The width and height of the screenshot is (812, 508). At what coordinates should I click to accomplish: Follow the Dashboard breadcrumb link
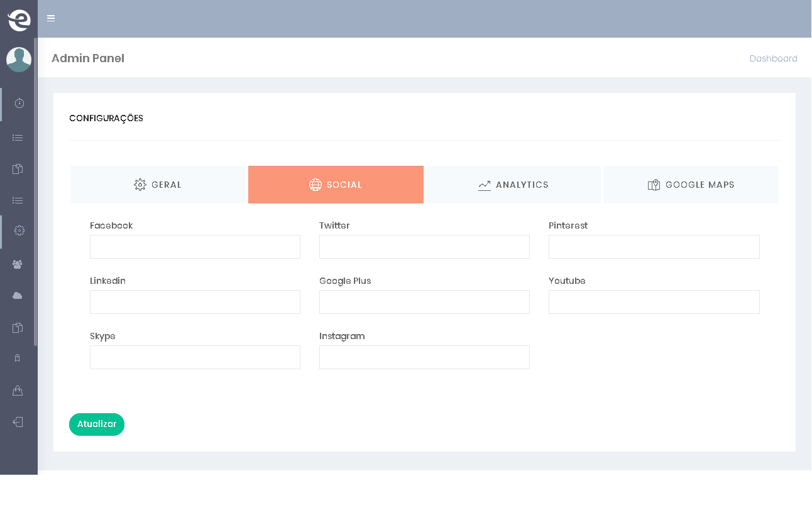point(773,58)
